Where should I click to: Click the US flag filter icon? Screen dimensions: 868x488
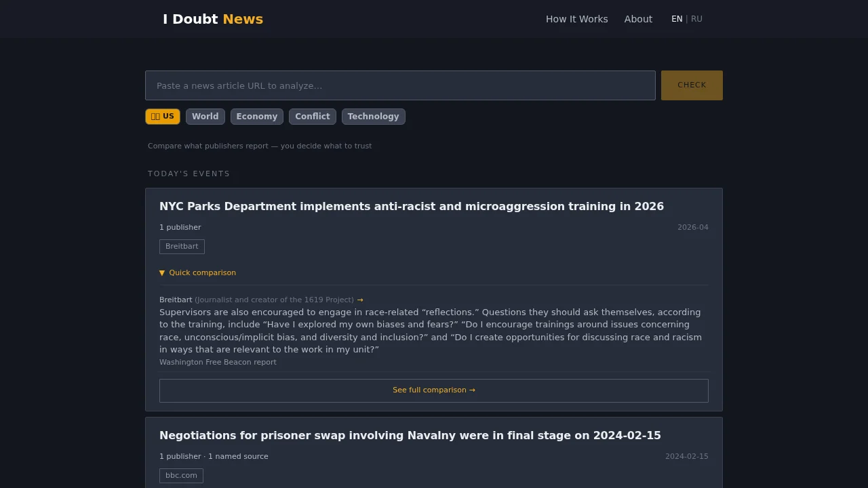click(x=155, y=116)
